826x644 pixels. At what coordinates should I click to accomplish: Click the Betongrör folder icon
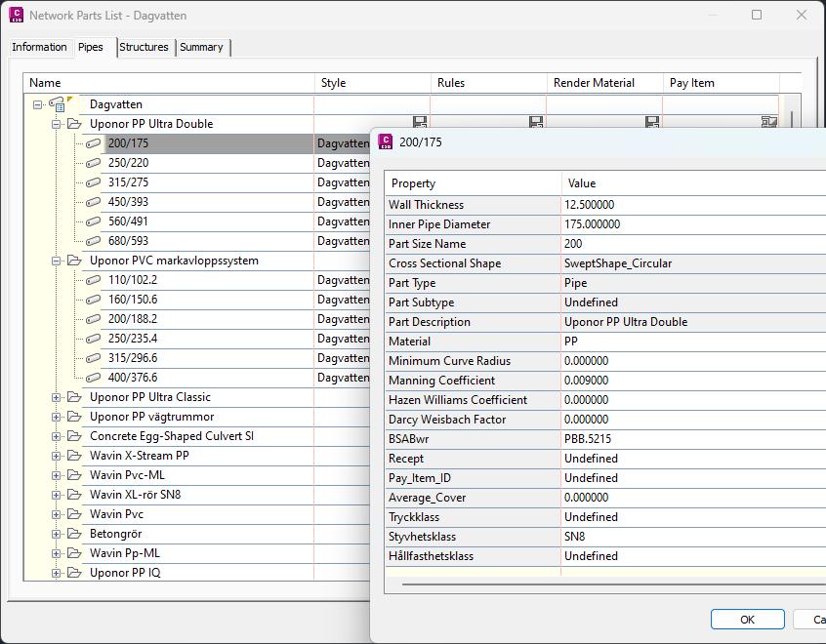click(x=75, y=533)
